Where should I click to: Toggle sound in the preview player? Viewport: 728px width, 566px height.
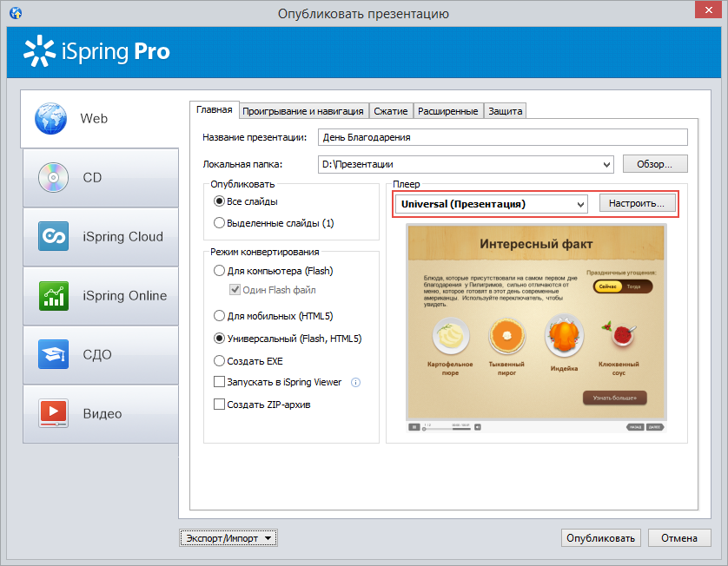click(x=477, y=427)
